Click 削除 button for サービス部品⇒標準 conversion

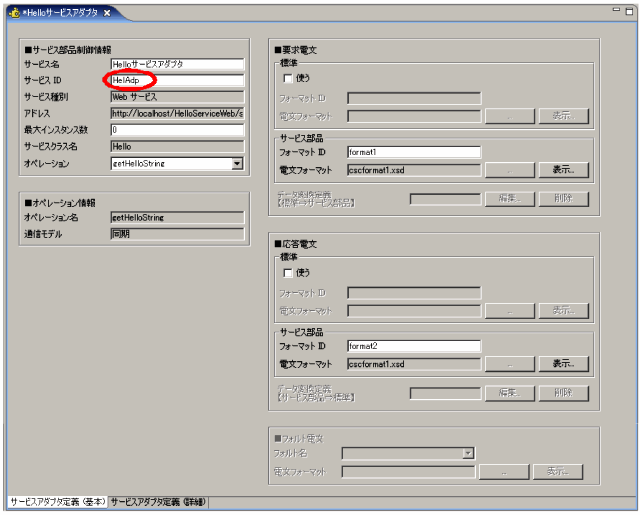[563, 393]
